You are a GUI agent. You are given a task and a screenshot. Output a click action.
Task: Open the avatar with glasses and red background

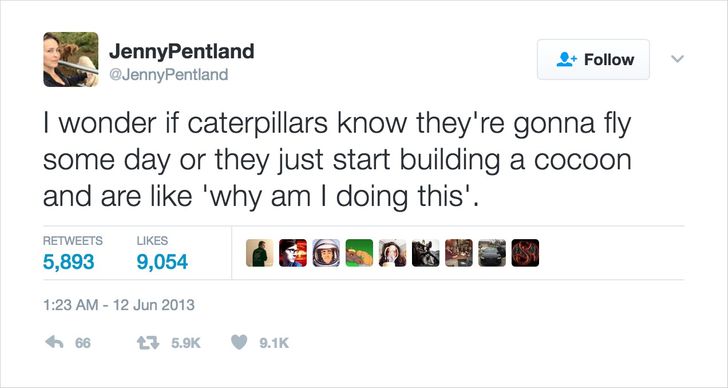293,253
